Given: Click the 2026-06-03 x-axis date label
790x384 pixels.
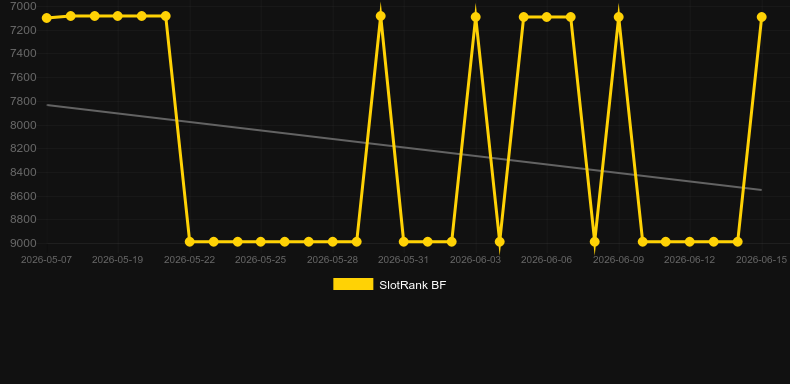Looking at the screenshot, I should (476, 260).
